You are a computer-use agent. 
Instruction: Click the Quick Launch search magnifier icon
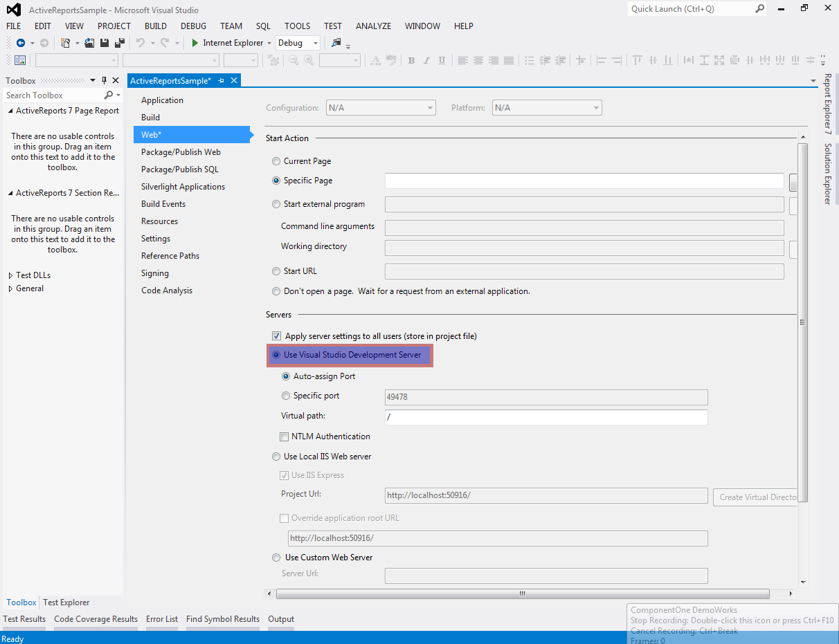pyautogui.click(x=759, y=9)
